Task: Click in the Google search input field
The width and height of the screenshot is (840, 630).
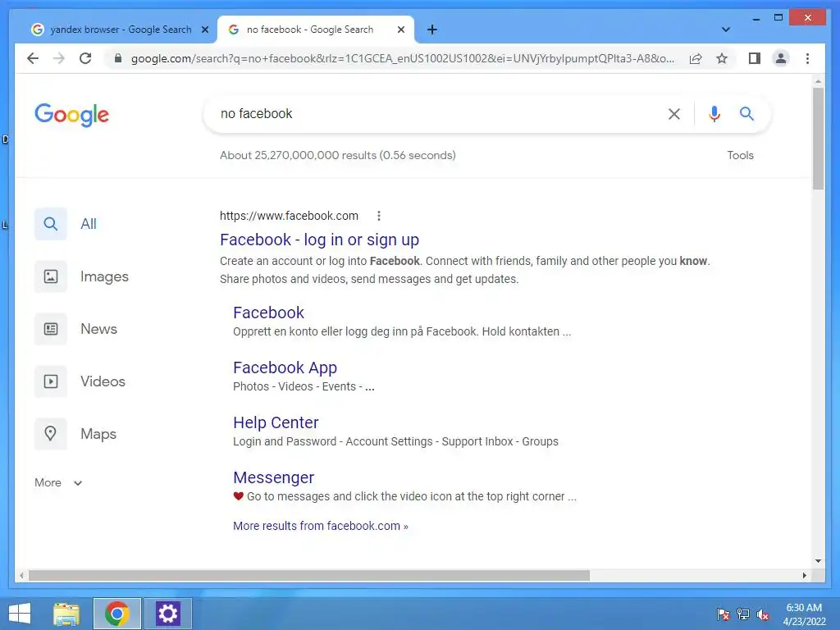Action: click(440, 113)
